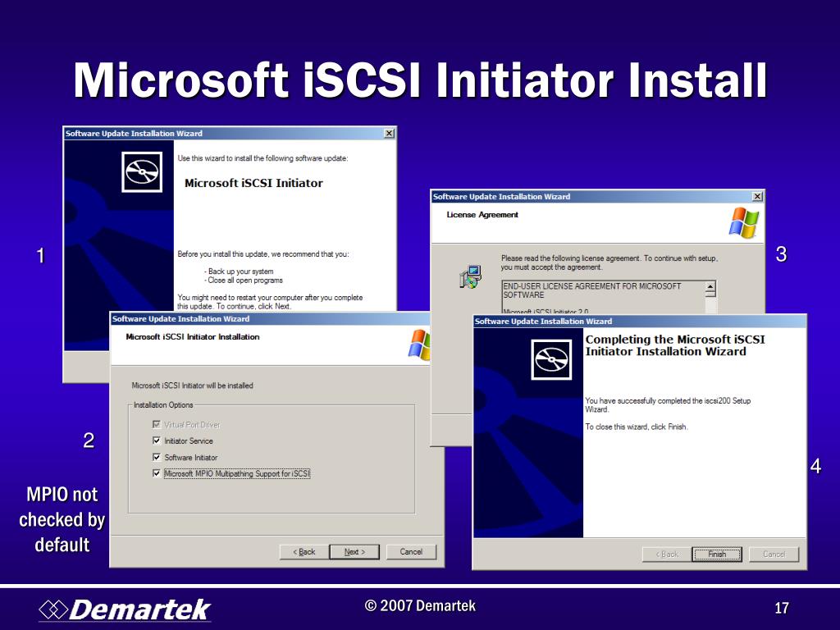
Task: Click Finish in the Completing wizard window
Action: pos(717,555)
